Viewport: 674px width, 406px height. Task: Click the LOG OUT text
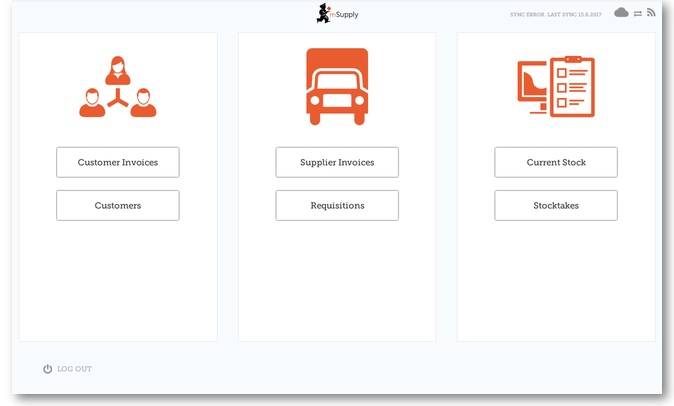click(x=74, y=369)
